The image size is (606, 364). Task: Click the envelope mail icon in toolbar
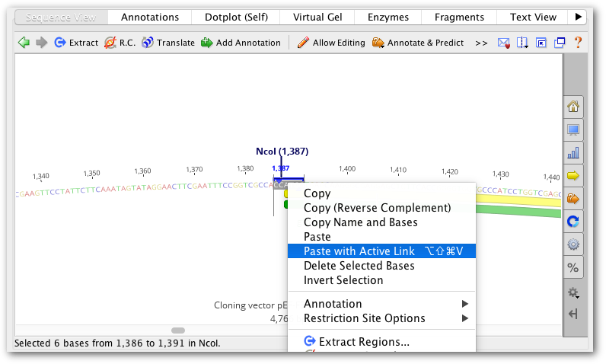point(503,43)
